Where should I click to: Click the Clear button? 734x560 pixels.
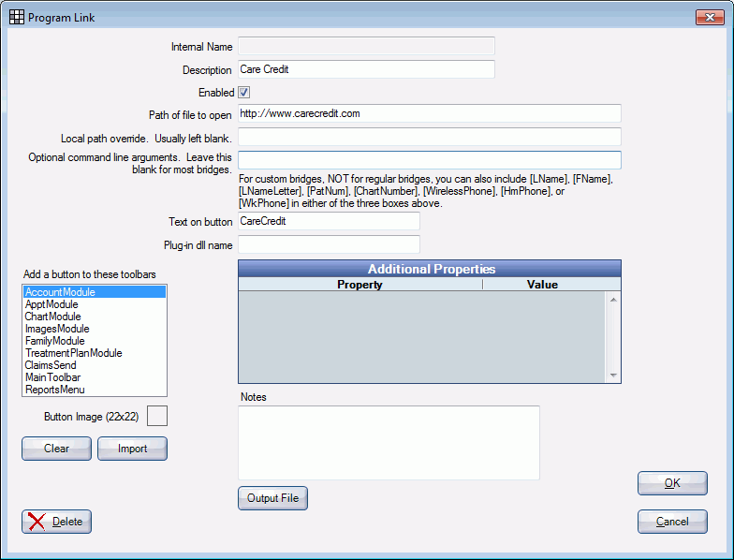coord(56,449)
